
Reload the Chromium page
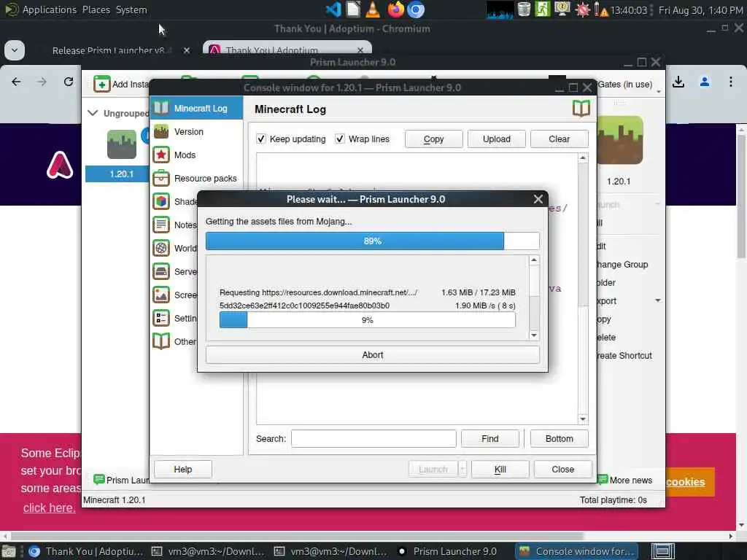point(69,82)
